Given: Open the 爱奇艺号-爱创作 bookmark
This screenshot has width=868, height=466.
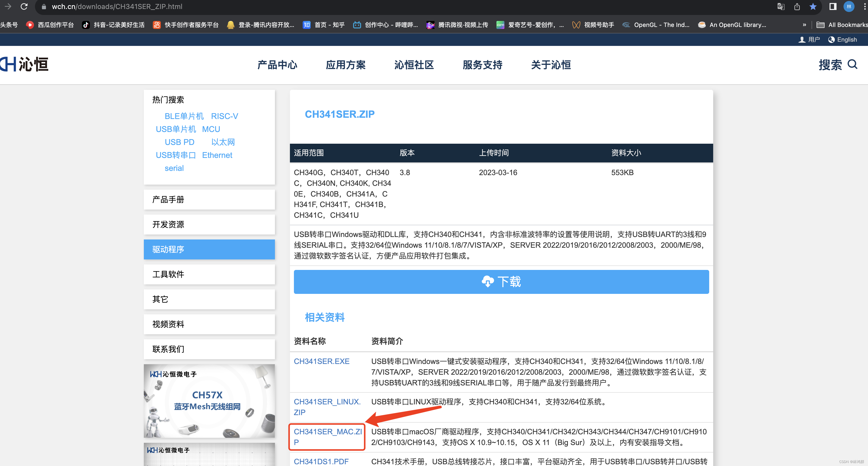Looking at the screenshot, I should click(x=530, y=25).
